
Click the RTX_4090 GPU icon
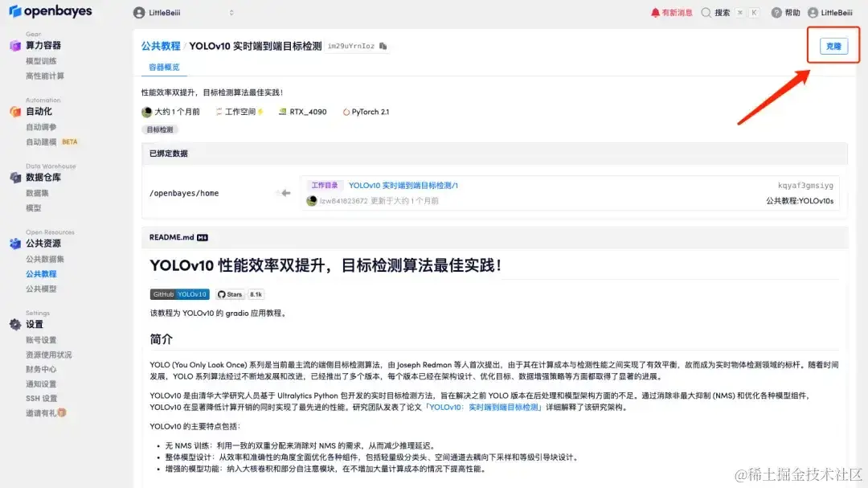tap(282, 111)
